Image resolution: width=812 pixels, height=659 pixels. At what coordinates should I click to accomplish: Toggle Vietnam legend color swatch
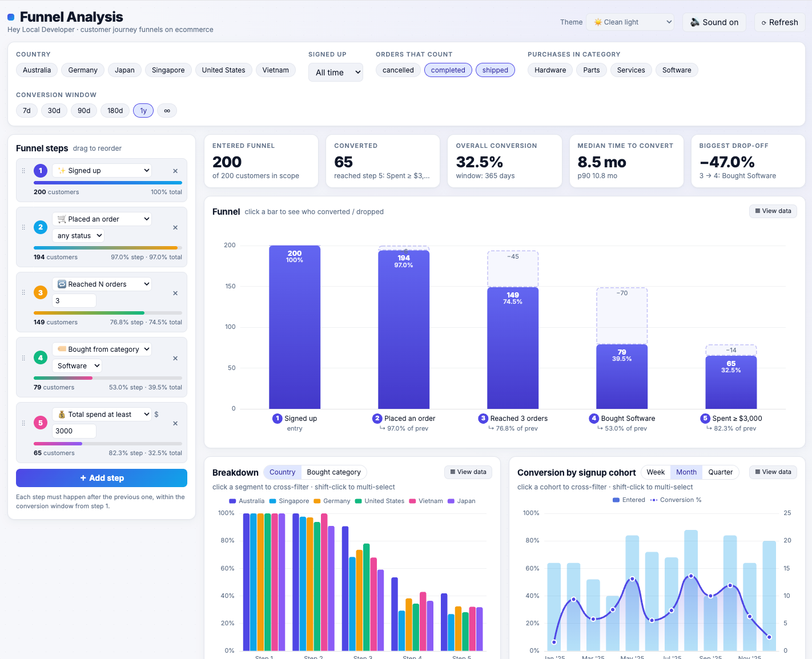click(x=413, y=501)
